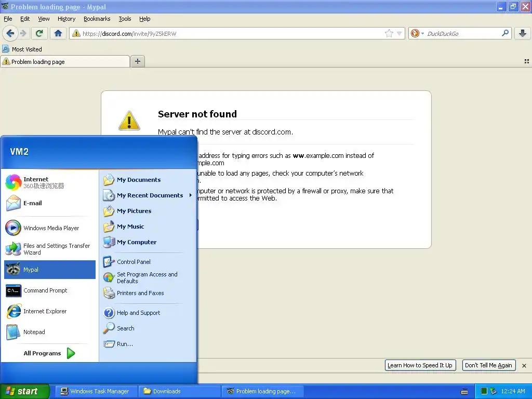Open the Edit menu
The width and height of the screenshot is (532, 399).
click(25, 19)
